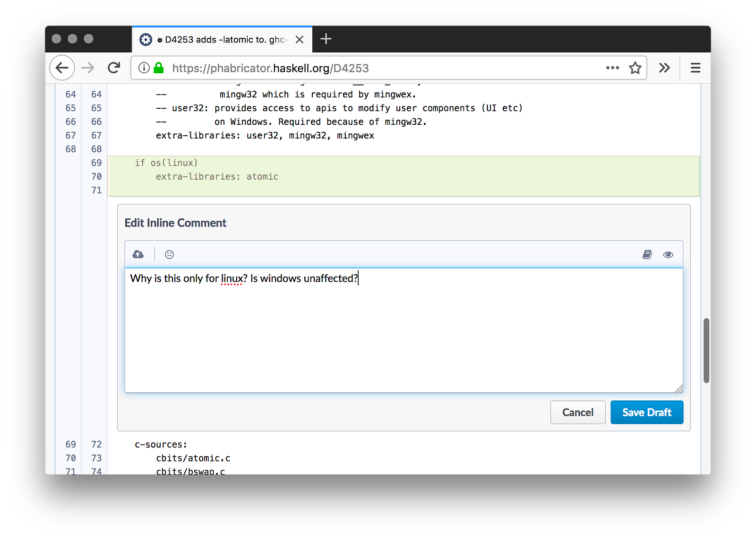The height and width of the screenshot is (539, 756).
Task: Click the 'Edit Inline Comment' heading
Action: (175, 223)
